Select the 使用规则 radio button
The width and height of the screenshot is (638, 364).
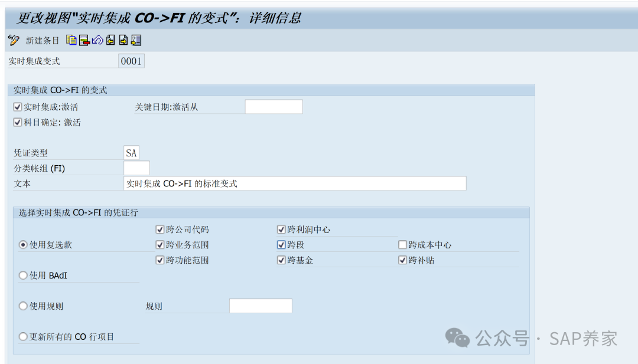23,306
